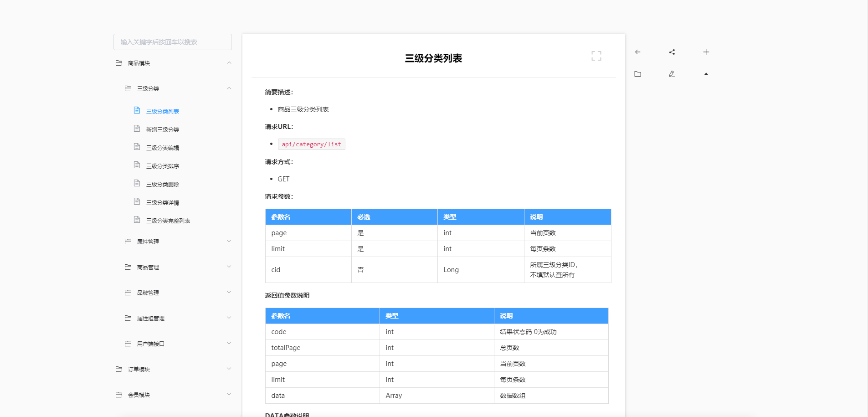
Task: Click the folder icon beside 会员模块
Action: coord(119,395)
